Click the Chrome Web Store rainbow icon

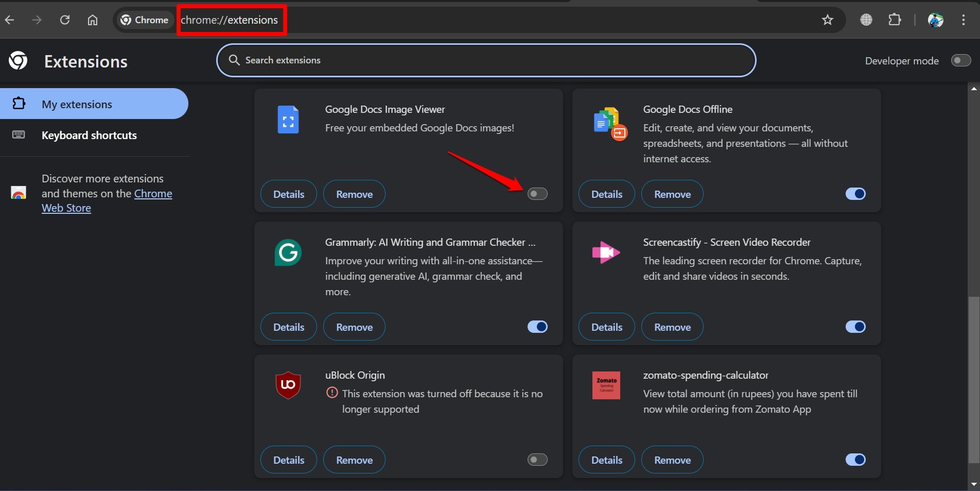[x=19, y=193]
